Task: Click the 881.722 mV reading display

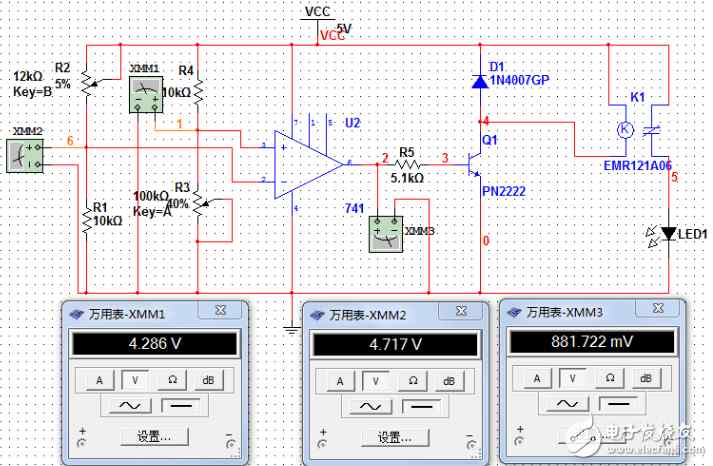Action: tap(592, 342)
